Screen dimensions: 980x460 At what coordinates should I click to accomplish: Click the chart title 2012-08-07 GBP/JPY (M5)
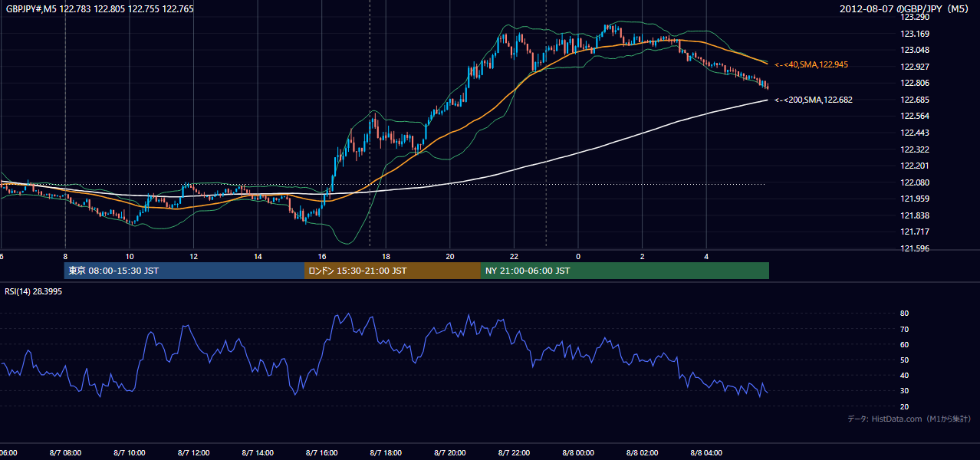(906, 9)
